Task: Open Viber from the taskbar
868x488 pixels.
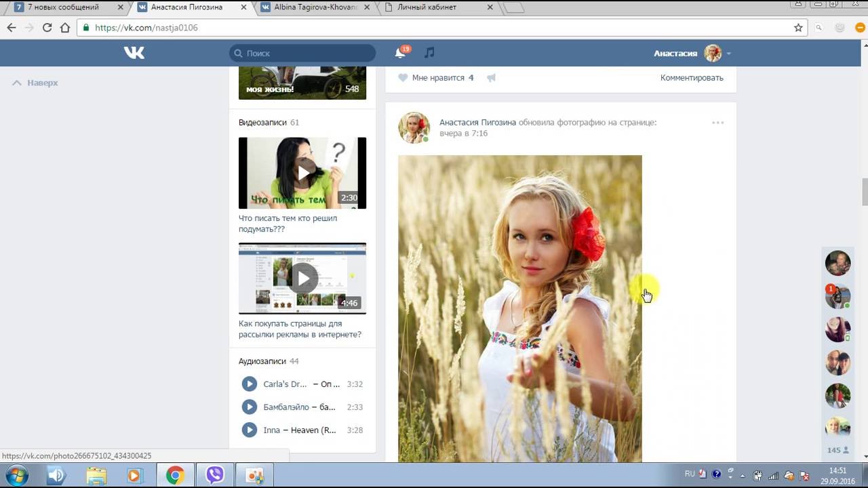Action: 215,476
